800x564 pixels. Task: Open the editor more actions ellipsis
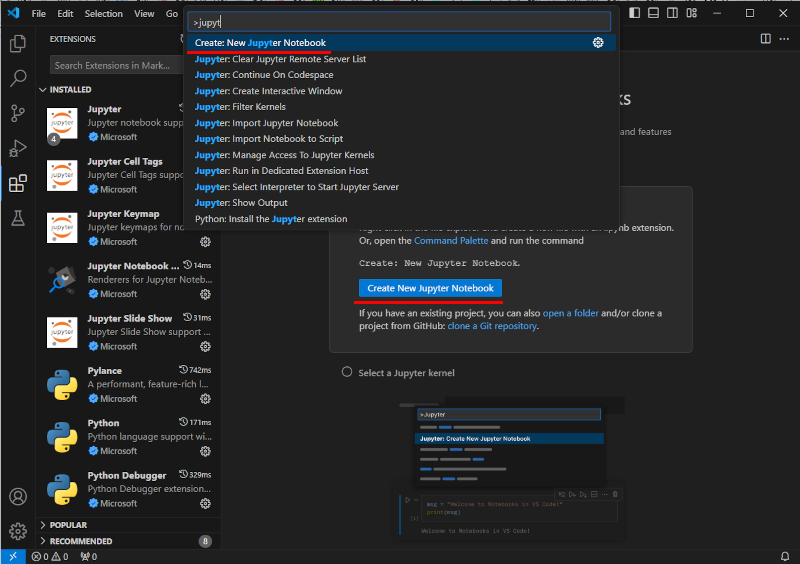click(x=784, y=39)
